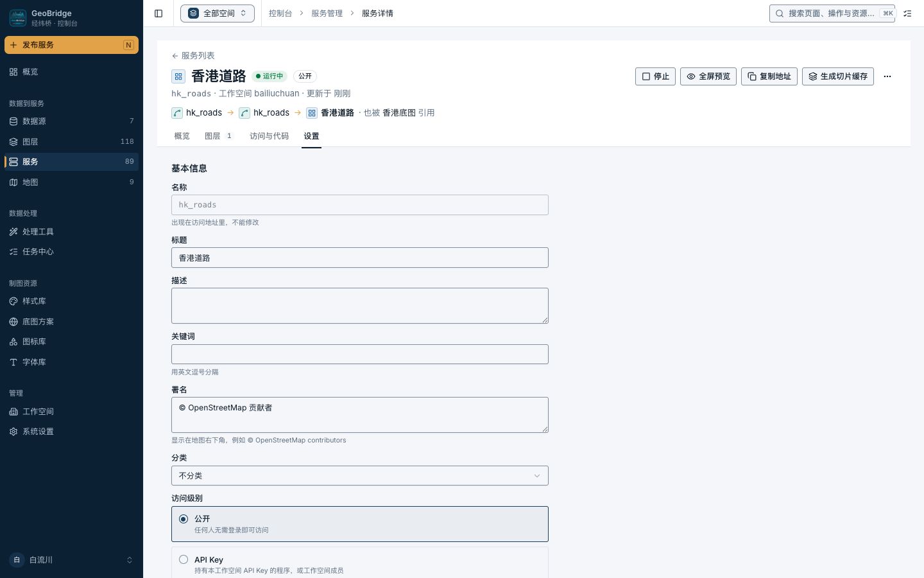Image resolution: width=924 pixels, height=578 pixels.
Task: Click the second hk_roads lineage layer item
Action: pos(264,113)
